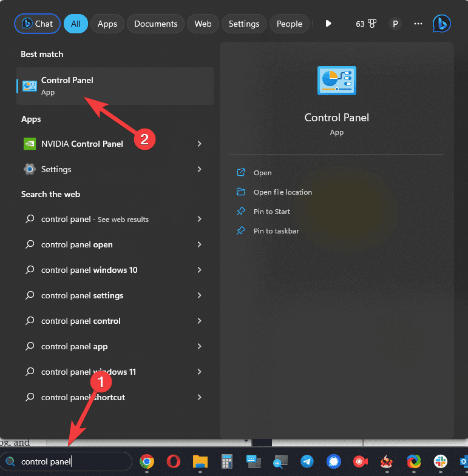The height and width of the screenshot is (476, 468).
Task: Switch to the Web filter tab
Action: (x=203, y=24)
